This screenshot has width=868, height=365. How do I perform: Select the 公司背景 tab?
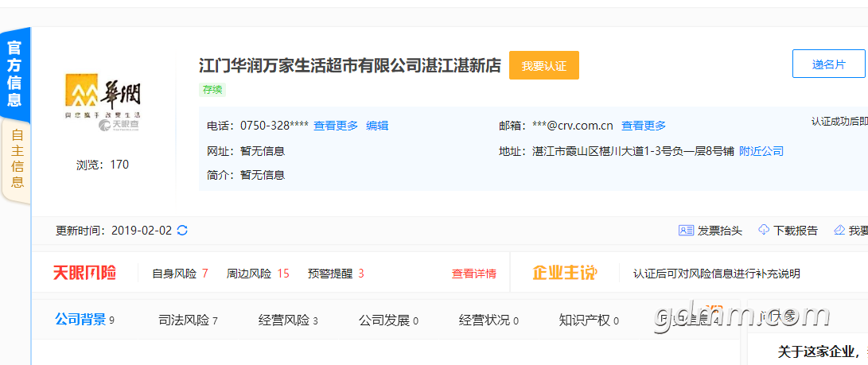(x=84, y=319)
